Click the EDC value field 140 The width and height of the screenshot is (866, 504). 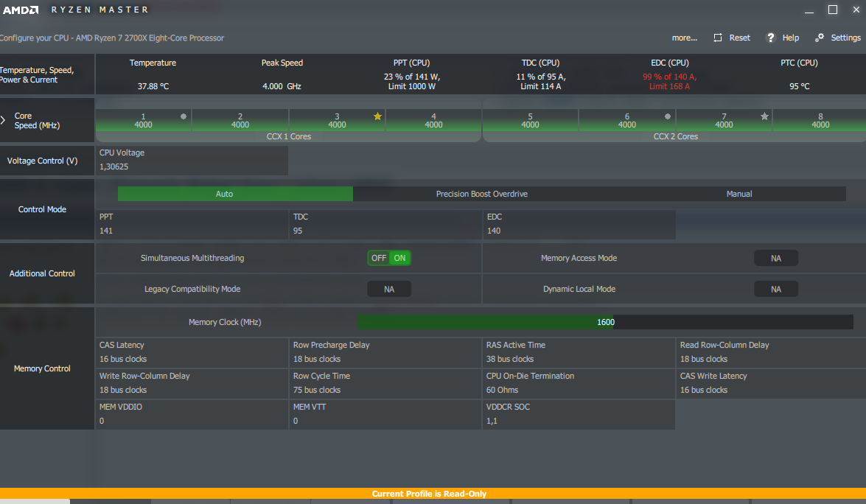tap(579, 224)
